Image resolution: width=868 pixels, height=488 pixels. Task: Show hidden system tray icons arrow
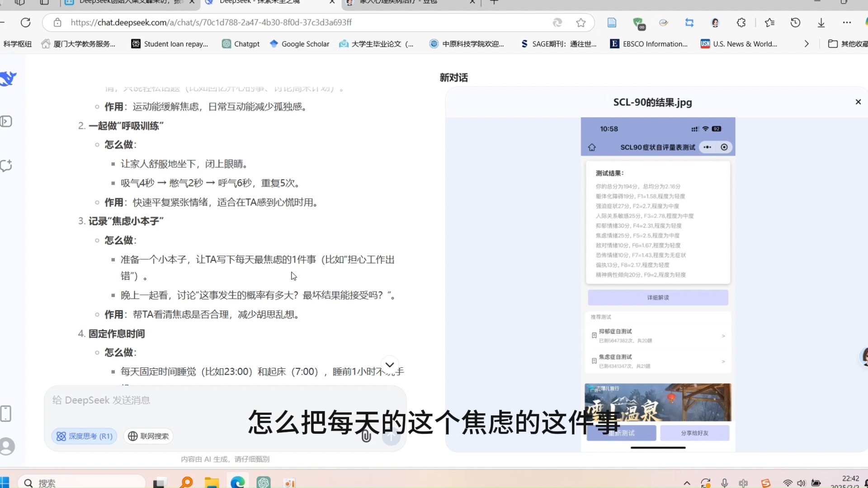[687, 483]
